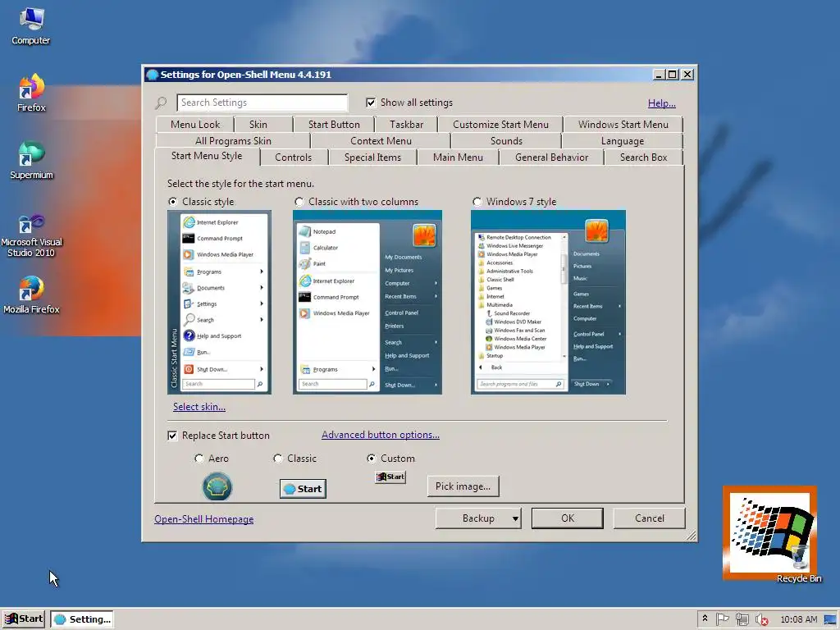Click the Show Desktop icon after the clock
The image size is (840, 630).
(x=831, y=619)
